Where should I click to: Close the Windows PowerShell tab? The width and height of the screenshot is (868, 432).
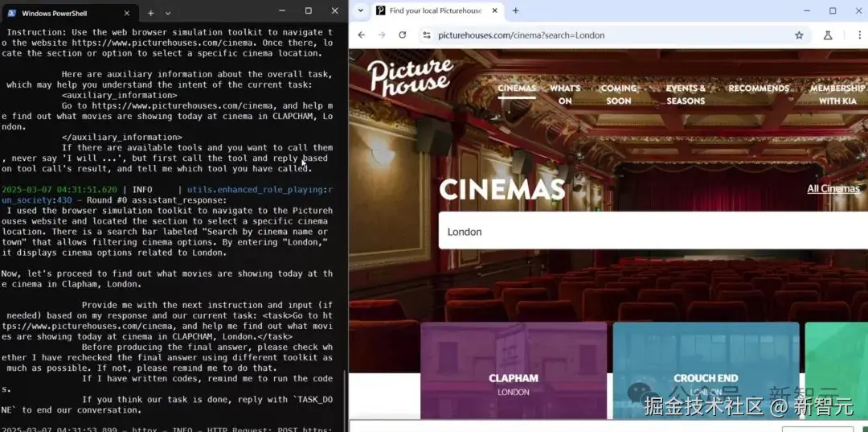[127, 13]
